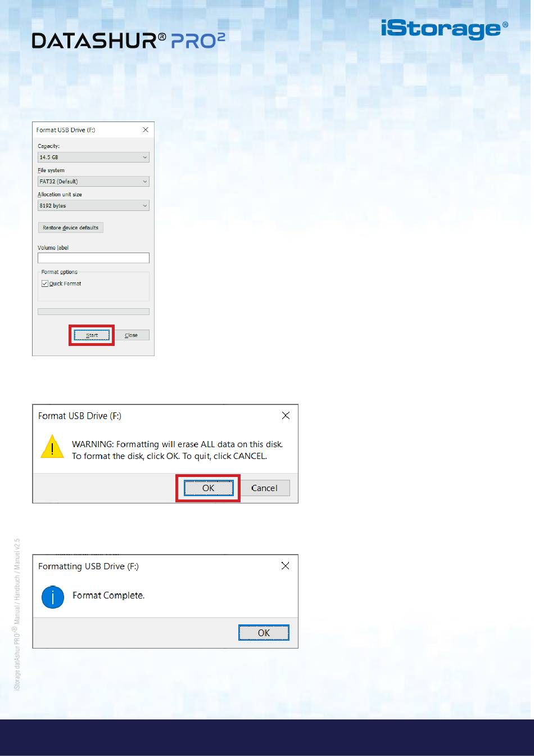Expand the File system dropdown showing FAT32
This screenshot has width=534, height=756.
click(x=93, y=182)
